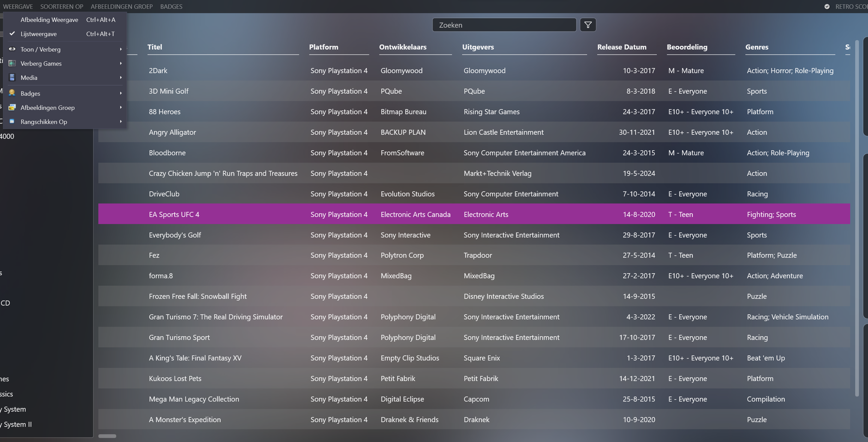
Task: Select the Fez title
Action: [x=154, y=255]
